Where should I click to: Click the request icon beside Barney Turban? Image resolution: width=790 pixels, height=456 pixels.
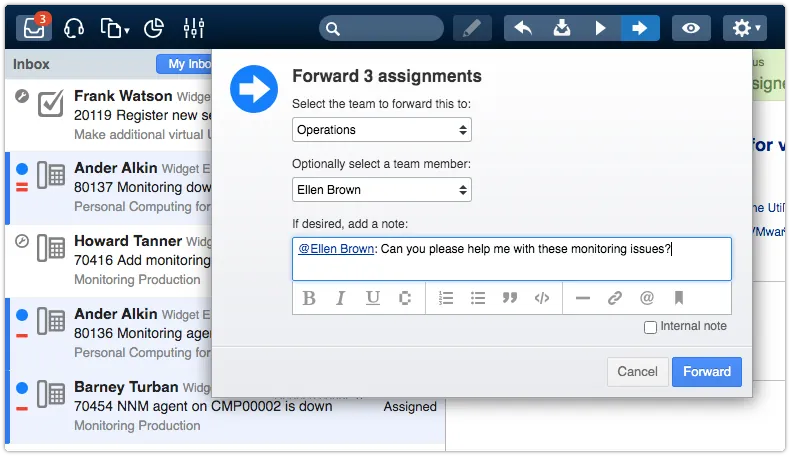(x=51, y=394)
